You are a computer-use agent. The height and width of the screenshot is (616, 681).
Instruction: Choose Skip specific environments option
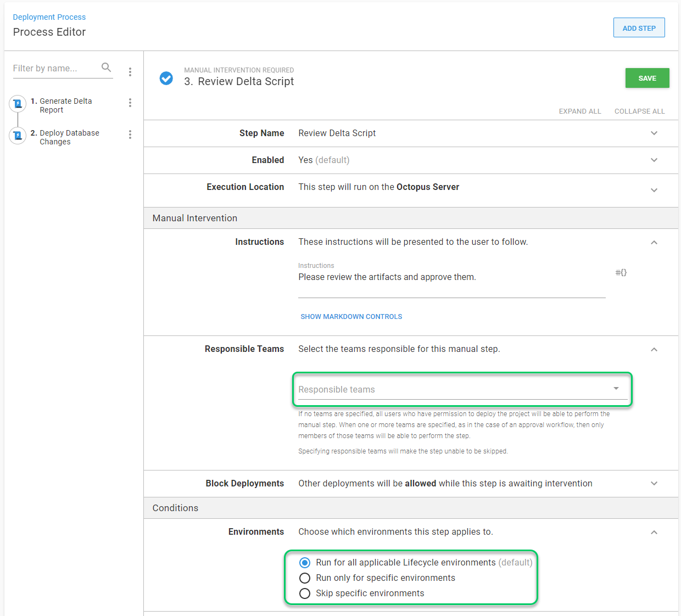pyautogui.click(x=305, y=593)
